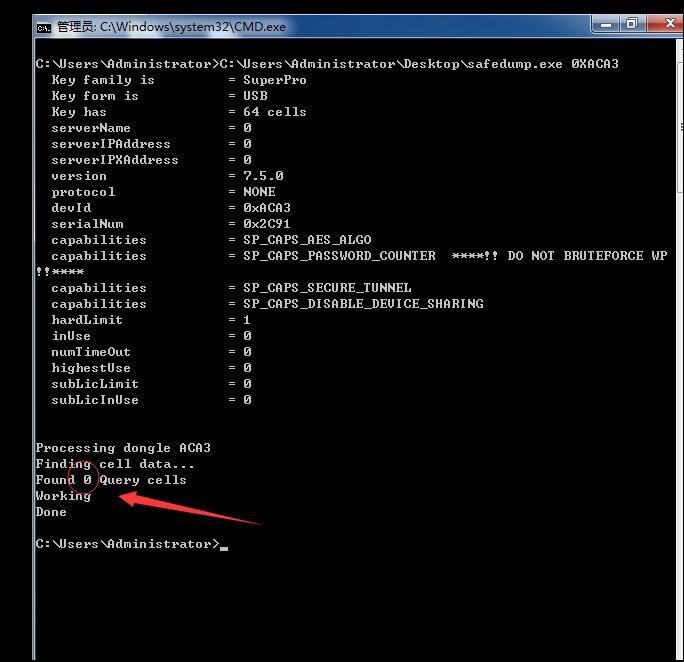684x662 pixels.
Task: Click the 'Key form is' line
Action: tap(159, 96)
